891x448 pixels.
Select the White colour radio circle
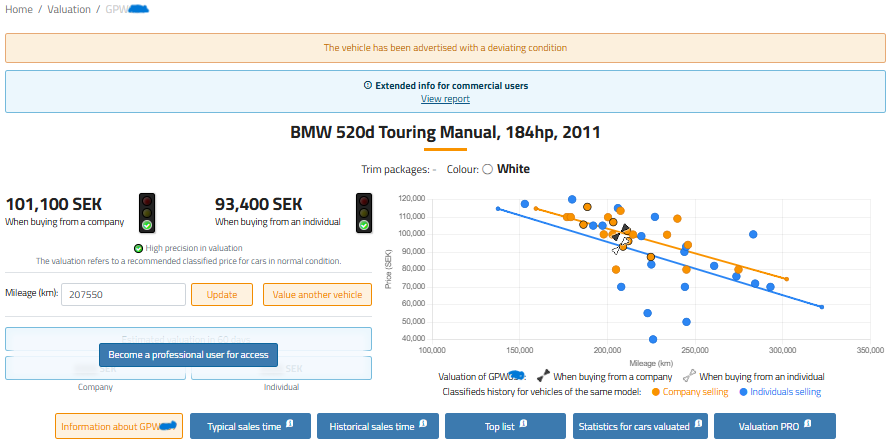click(487, 169)
